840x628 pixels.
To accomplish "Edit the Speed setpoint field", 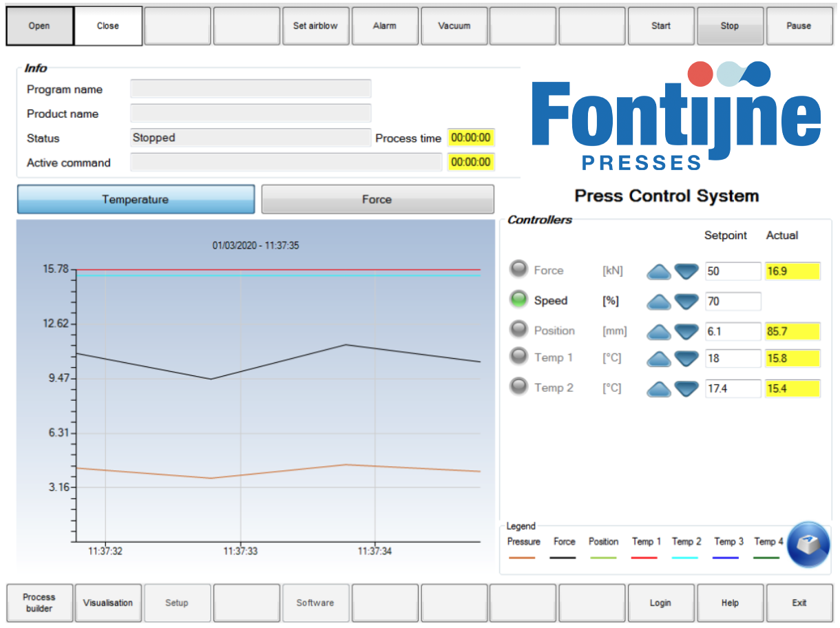I will tap(733, 302).
